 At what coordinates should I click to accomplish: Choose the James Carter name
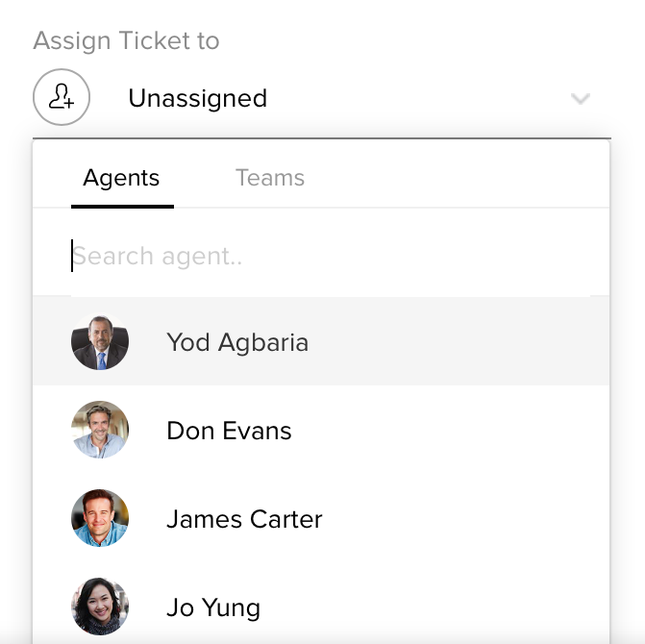244,520
